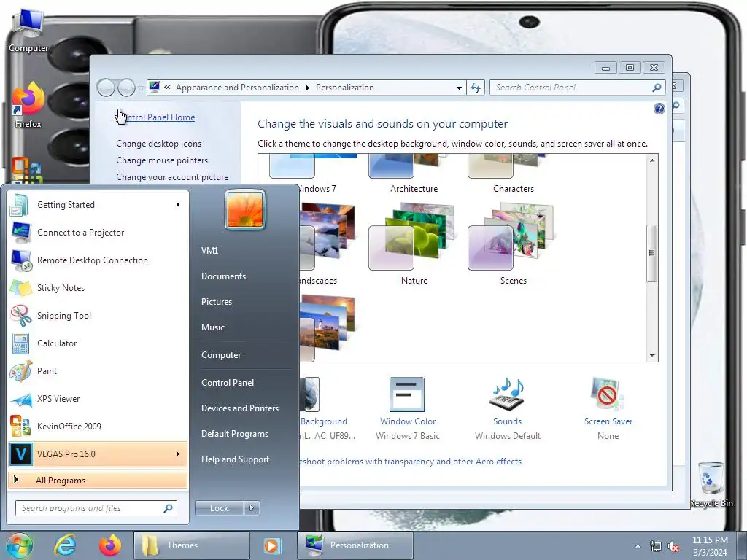The width and height of the screenshot is (747, 560).
Task: Launch Connect to a Projector
Action: pyautogui.click(x=98, y=233)
